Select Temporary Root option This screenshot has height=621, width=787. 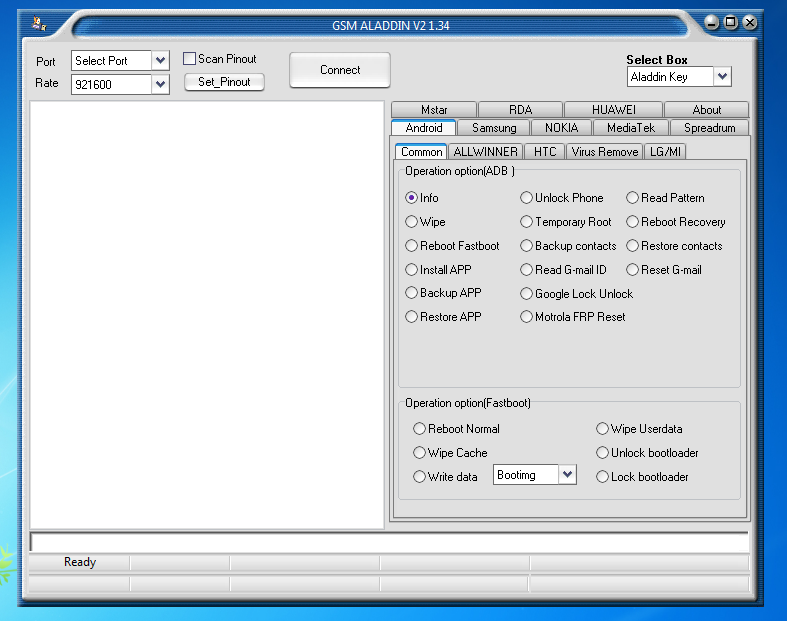pyautogui.click(x=526, y=221)
